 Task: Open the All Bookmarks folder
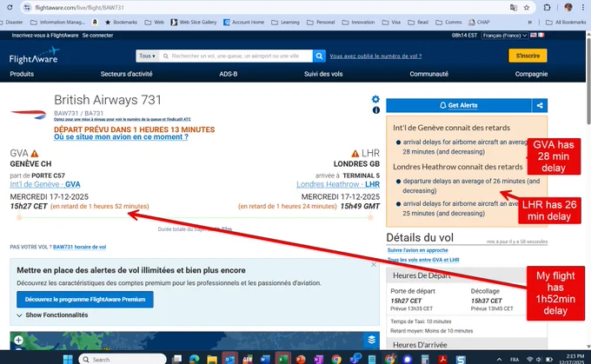(566, 23)
